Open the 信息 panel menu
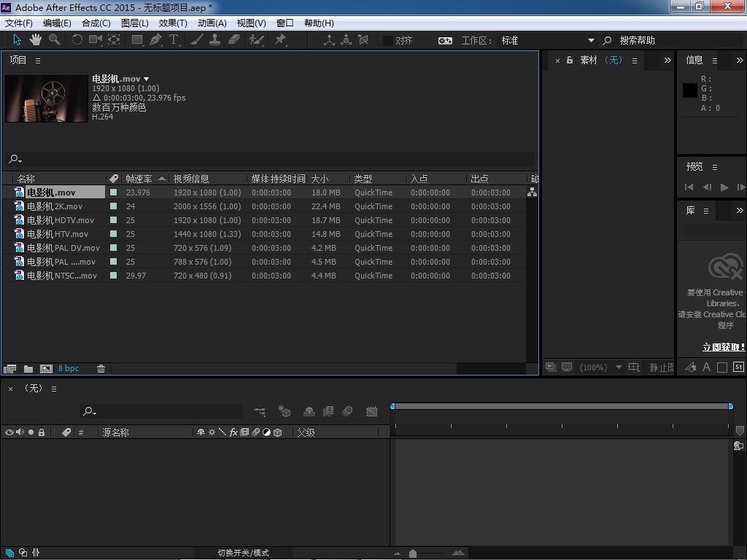This screenshot has width=747, height=560. [715, 61]
